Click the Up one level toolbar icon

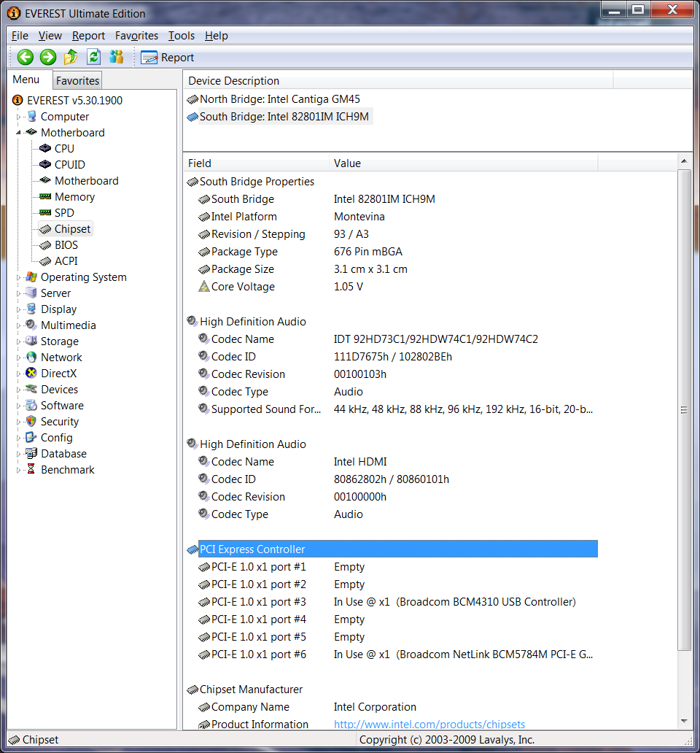71,57
